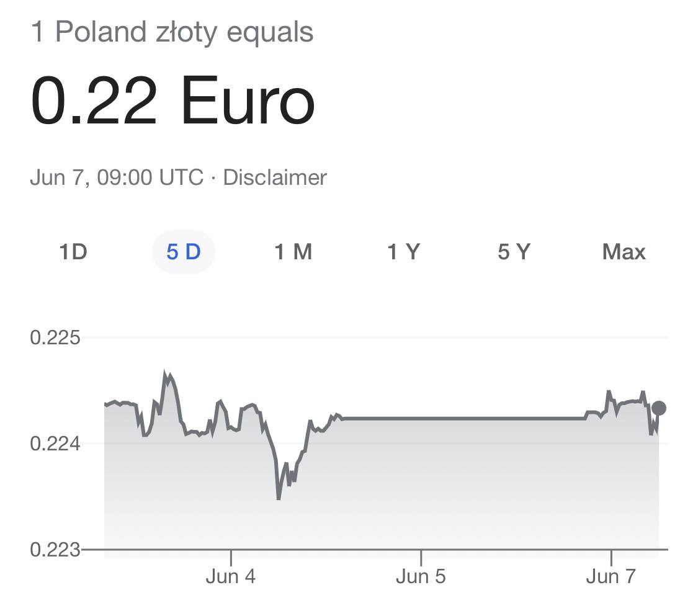
Task: Click the Jun 7, 09:00 UTC timestamp
Action: click(117, 177)
